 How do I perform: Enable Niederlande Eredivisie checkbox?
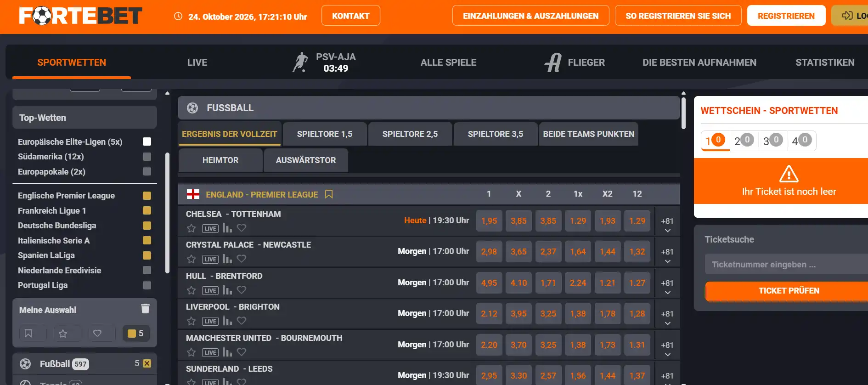[147, 270]
